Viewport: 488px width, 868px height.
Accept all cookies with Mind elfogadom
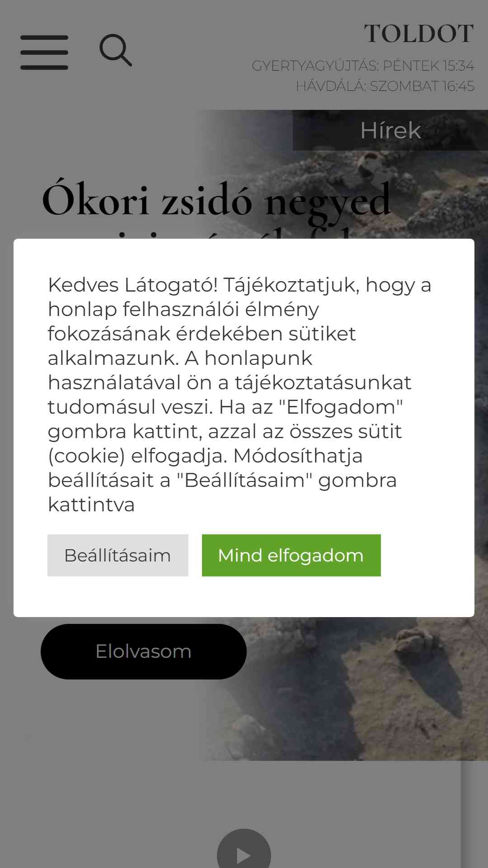pos(291,555)
